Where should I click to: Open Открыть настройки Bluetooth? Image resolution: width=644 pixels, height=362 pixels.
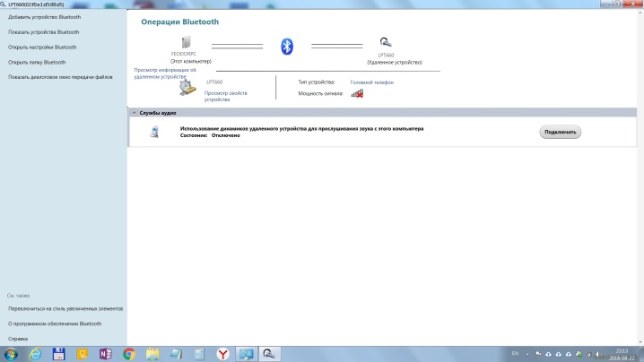[42, 47]
